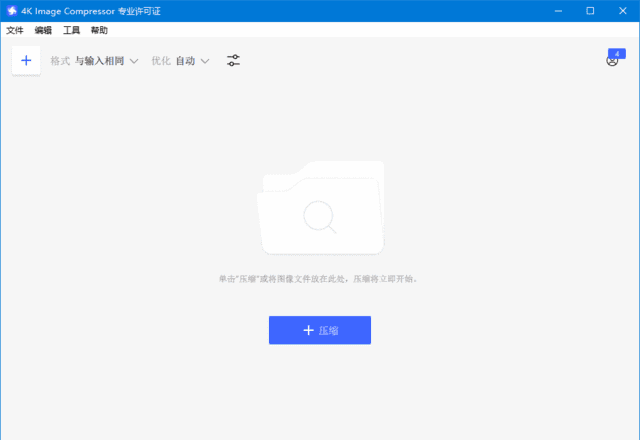Maximize the 4K Image Compressor window
Image resolution: width=640 pixels, height=440 pixels.
coord(590,11)
